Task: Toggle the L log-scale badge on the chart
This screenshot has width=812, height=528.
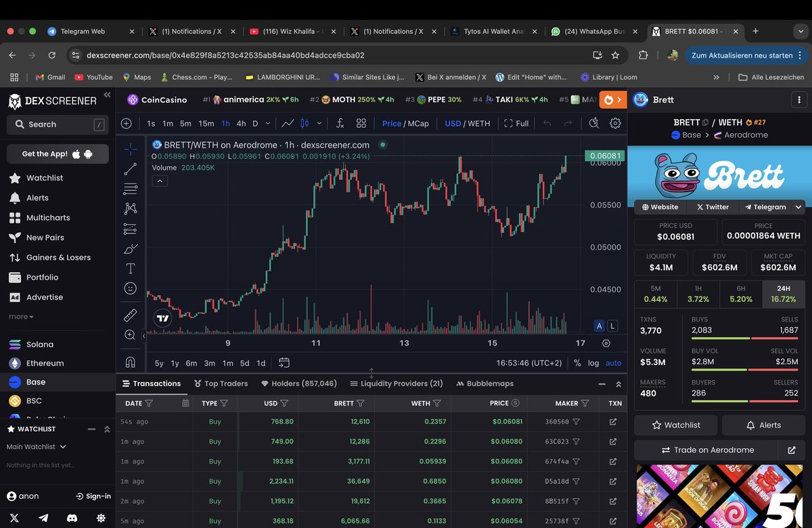Action: coord(612,326)
